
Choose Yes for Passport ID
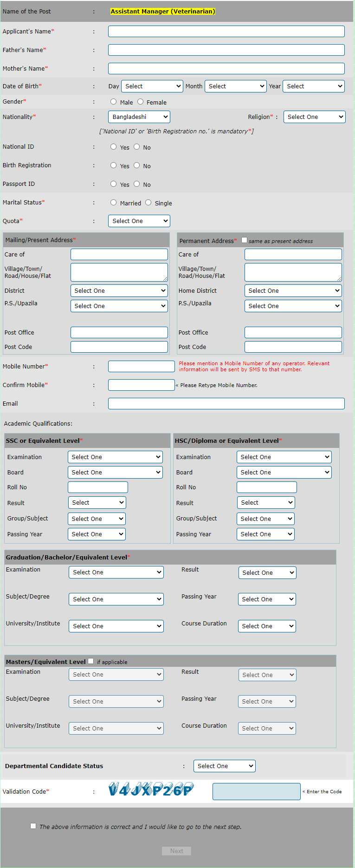pos(113,184)
